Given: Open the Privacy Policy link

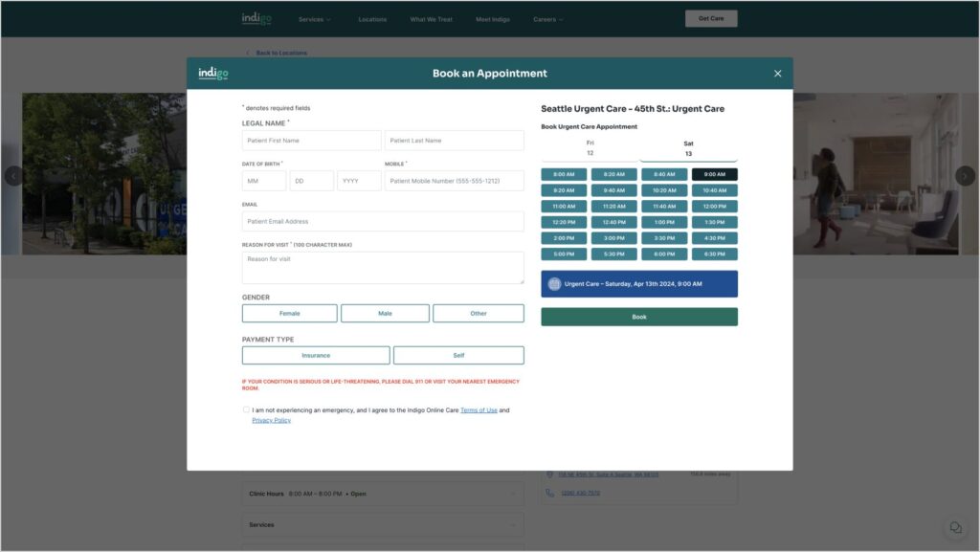Looking at the screenshot, I should click(271, 420).
